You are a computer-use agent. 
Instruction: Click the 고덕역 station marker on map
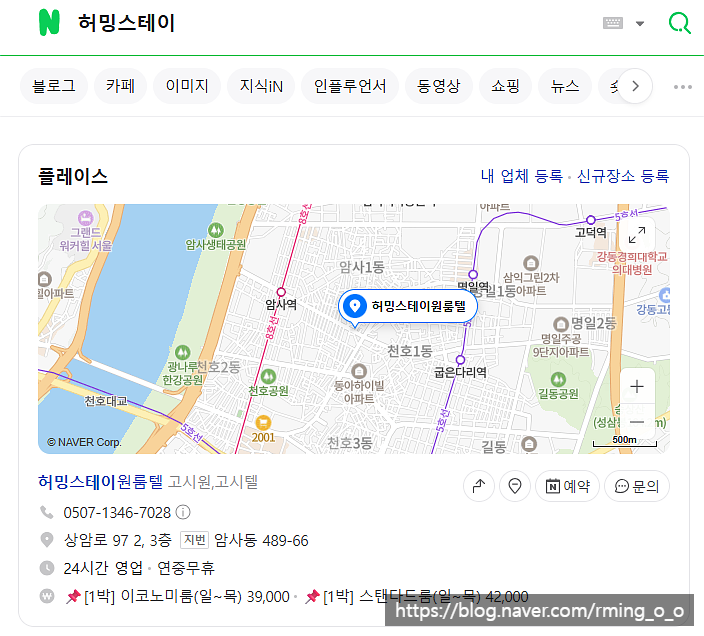(591, 220)
